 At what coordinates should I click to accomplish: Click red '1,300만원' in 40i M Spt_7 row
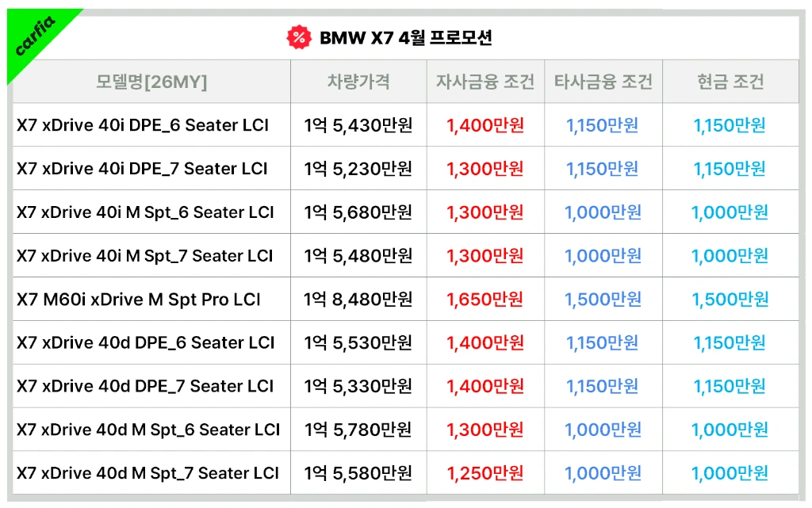click(x=485, y=255)
